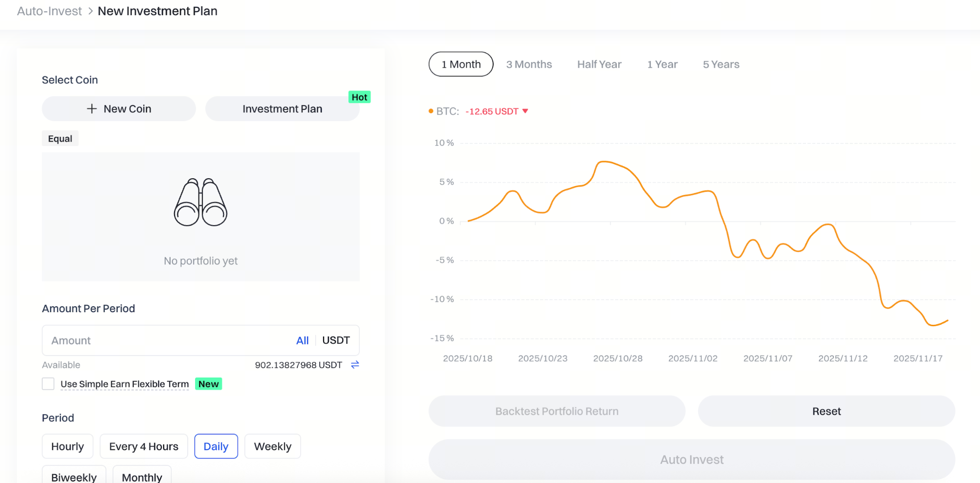Click the green New badge
The height and width of the screenshot is (483, 980).
tap(208, 384)
